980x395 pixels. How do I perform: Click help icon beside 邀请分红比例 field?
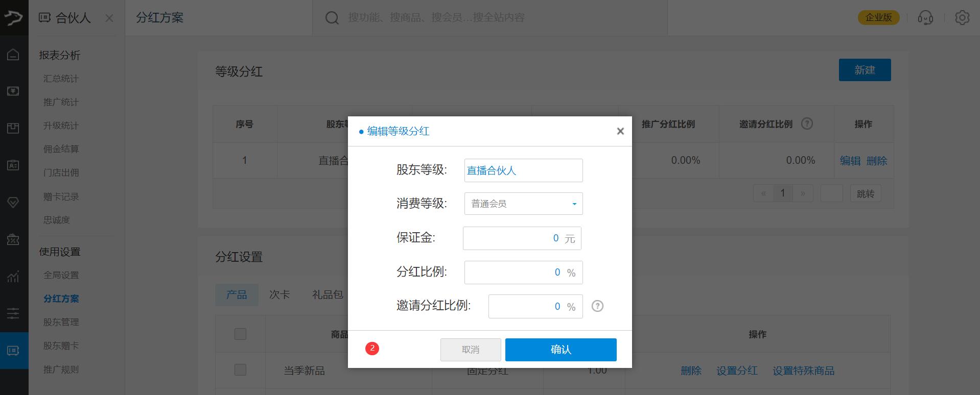coord(597,306)
